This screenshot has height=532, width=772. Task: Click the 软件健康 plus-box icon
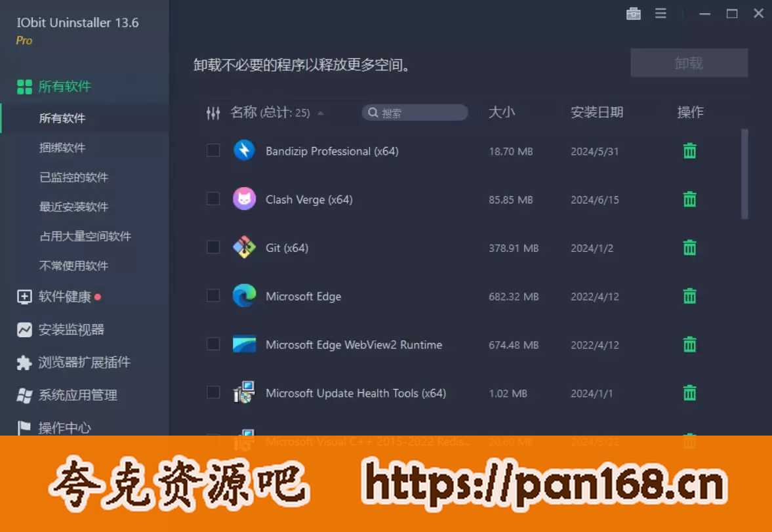[24, 297]
